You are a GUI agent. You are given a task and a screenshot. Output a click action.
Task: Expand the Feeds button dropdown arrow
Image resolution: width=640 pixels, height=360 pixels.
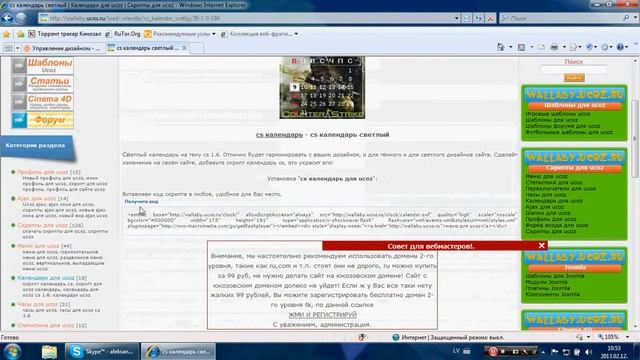(531, 47)
